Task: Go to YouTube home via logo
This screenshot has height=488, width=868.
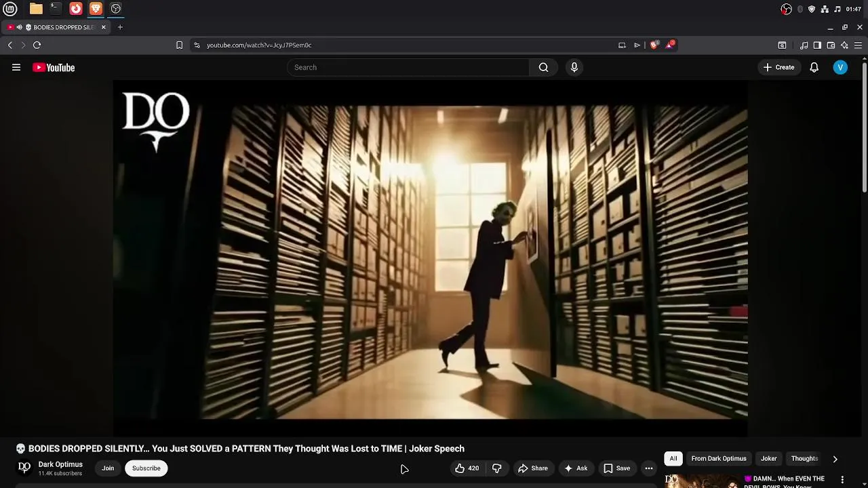Action: pyautogui.click(x=54, y=67)
